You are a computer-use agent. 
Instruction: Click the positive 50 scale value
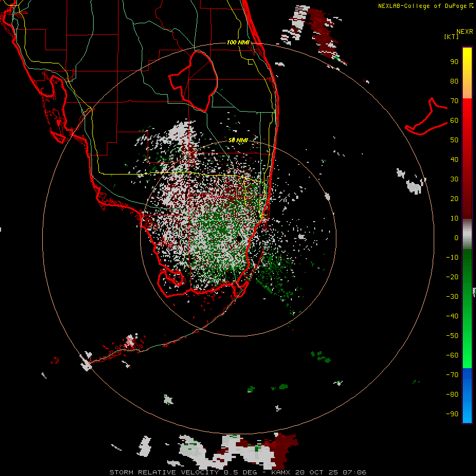point(454,140)
